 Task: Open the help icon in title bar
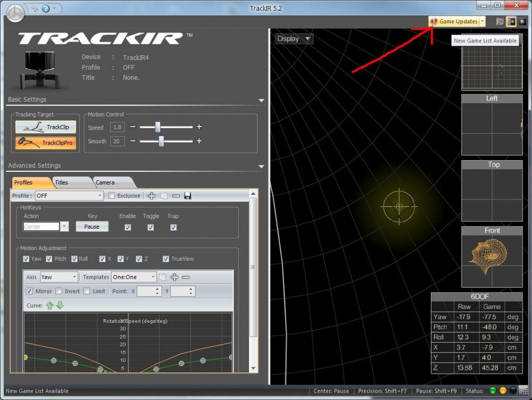46,9
